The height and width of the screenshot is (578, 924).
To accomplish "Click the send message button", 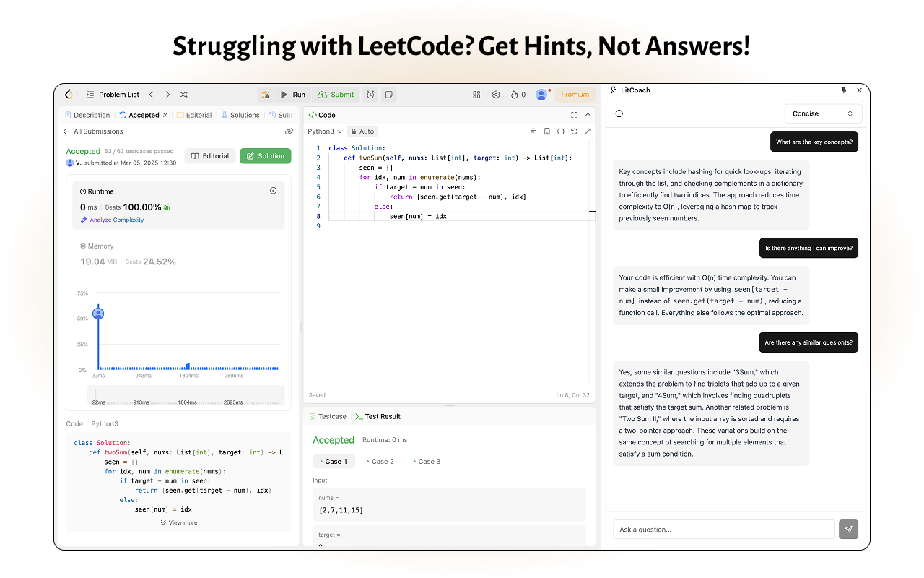I will tap(849, 530).
